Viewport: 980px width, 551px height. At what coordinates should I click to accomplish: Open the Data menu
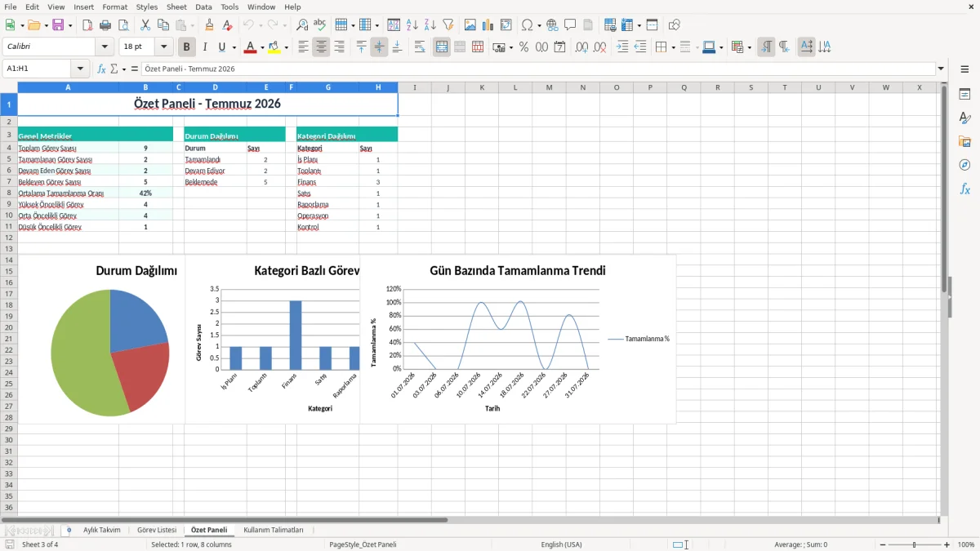[204, 7]
